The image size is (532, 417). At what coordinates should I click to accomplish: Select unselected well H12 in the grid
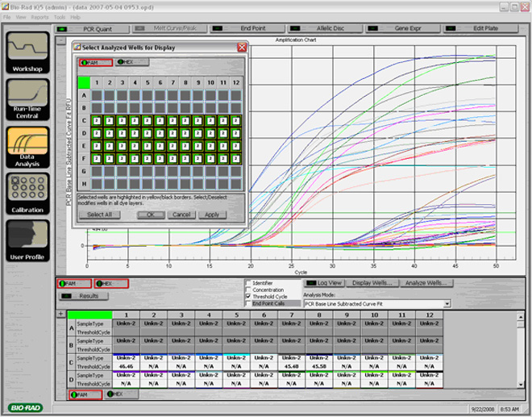pos(236,184)
